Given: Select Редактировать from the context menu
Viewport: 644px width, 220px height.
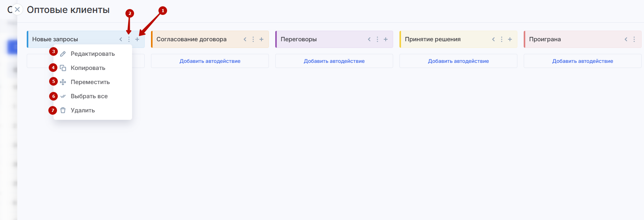Looking at the screenshot, I should point(92,54).
